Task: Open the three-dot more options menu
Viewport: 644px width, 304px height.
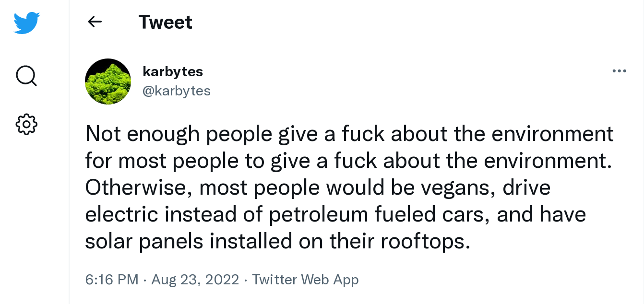Action: click(x=619, y=71)
